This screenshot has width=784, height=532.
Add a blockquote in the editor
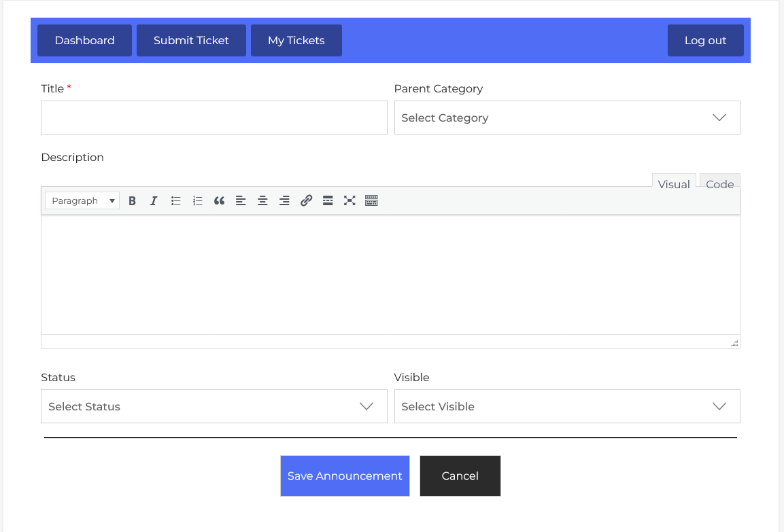tap(219, 200)
